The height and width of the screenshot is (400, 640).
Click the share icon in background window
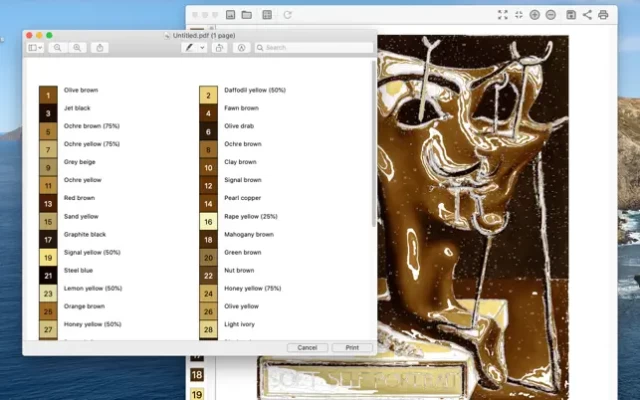(587, 15)
